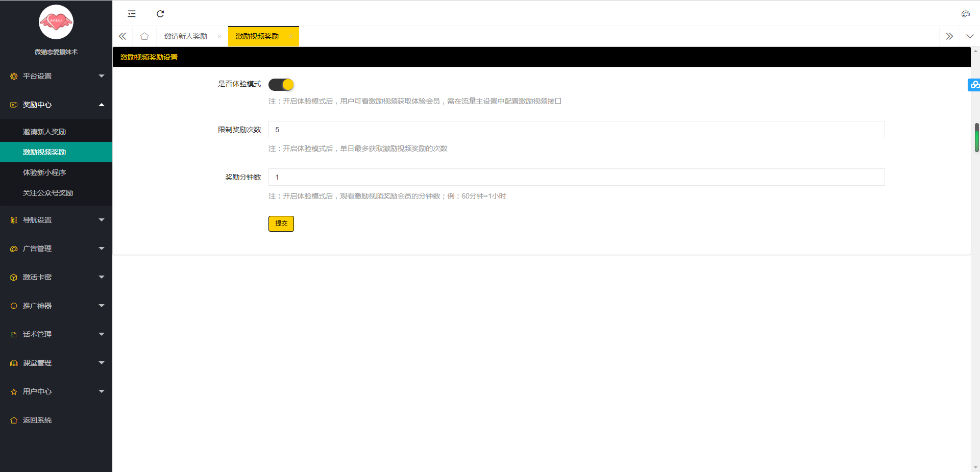Screen dimensions: 980x472
Task: Click the 推广神器 circle icon
Action: click(14, 306)
